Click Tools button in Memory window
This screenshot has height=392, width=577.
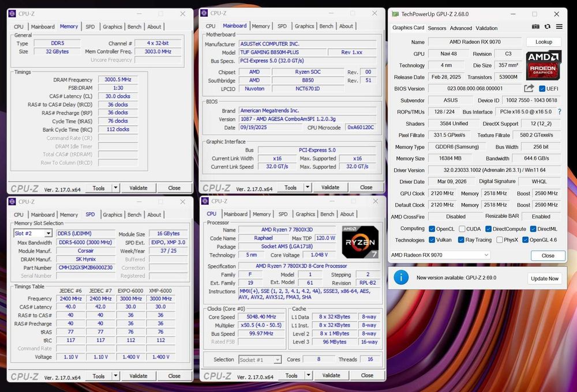[x=99, y=188]
